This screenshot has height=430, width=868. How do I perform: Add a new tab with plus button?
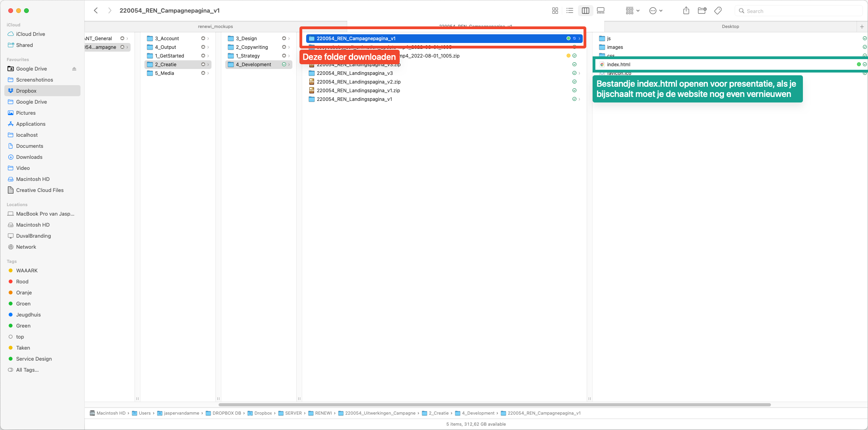click(862, 26)
